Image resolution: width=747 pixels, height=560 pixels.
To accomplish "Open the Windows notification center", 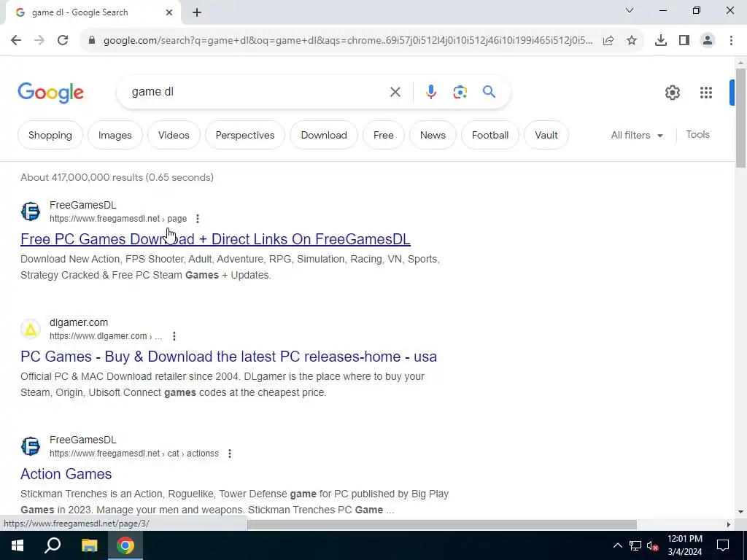I will 723,545.
